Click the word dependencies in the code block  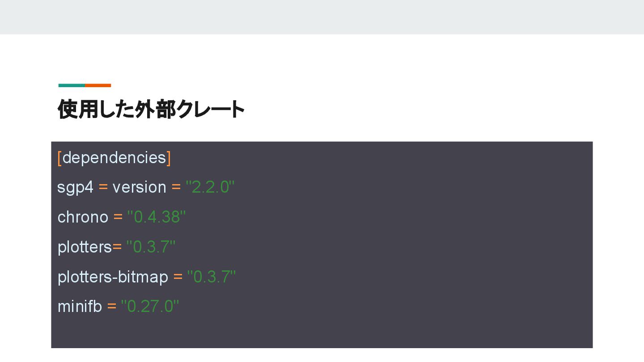[114, 158]
